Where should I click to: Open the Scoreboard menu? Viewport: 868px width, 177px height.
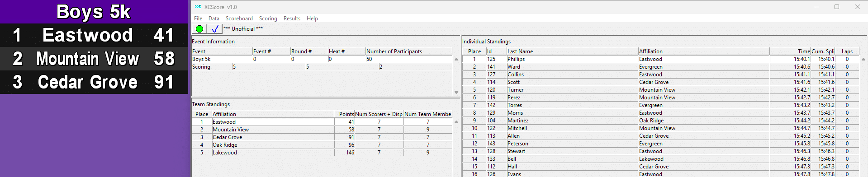(239, 19)
